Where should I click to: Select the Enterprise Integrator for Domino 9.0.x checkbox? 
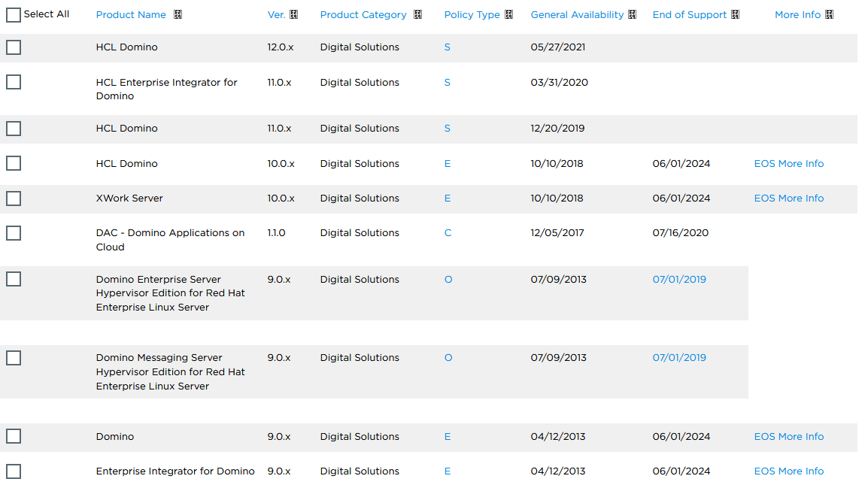(x=14, y=471)
